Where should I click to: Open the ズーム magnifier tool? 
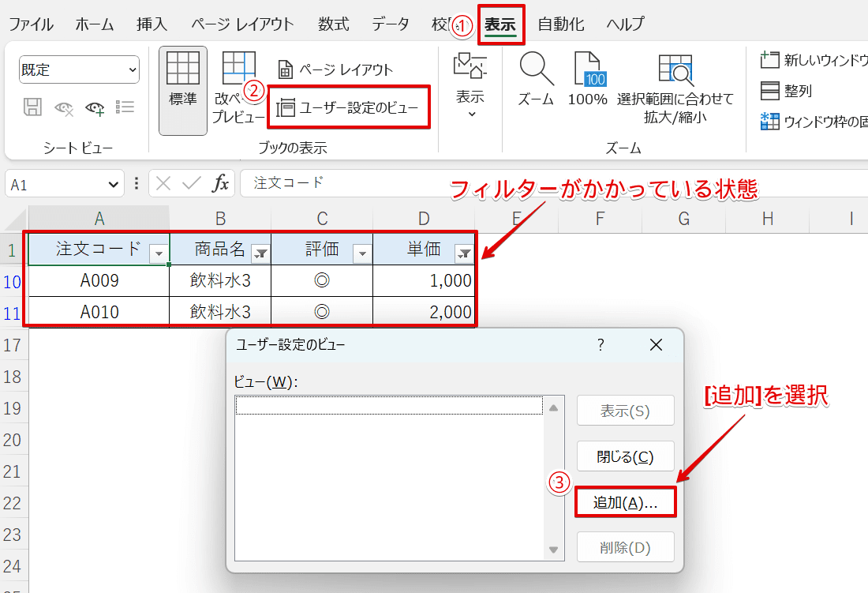pyautogui.click(x=536, y=80)
